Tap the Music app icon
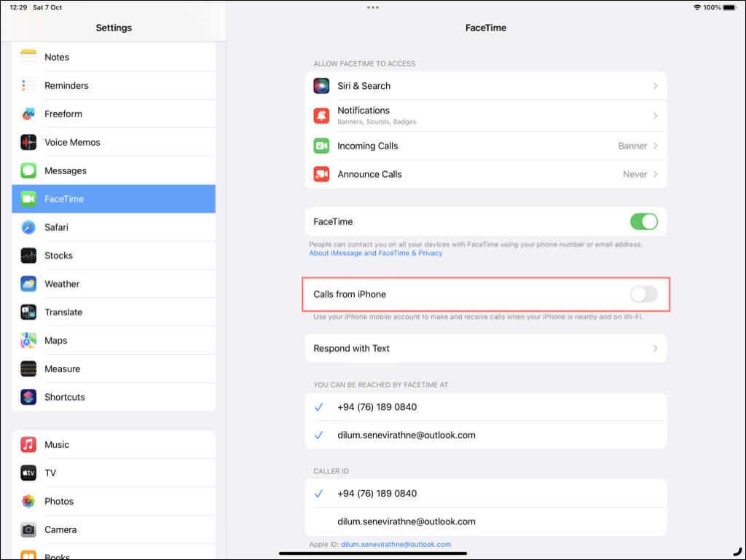 pyautogui.click(x=28, y=444)
